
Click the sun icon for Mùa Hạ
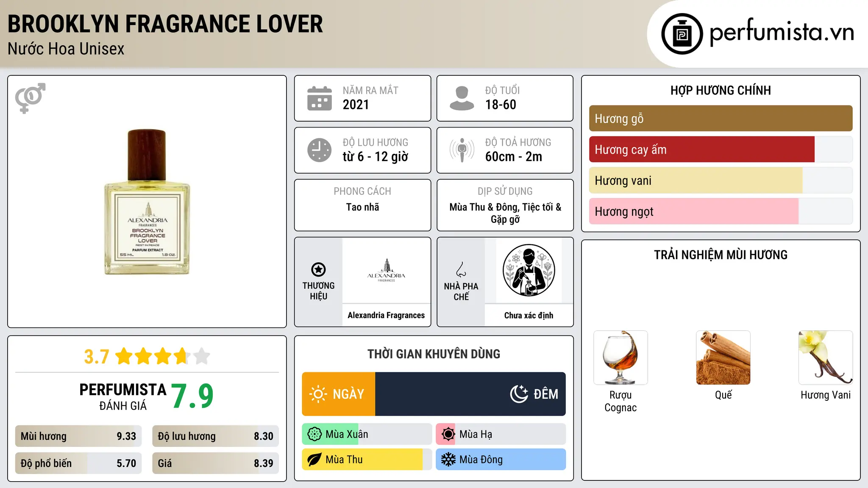[448, 434]
